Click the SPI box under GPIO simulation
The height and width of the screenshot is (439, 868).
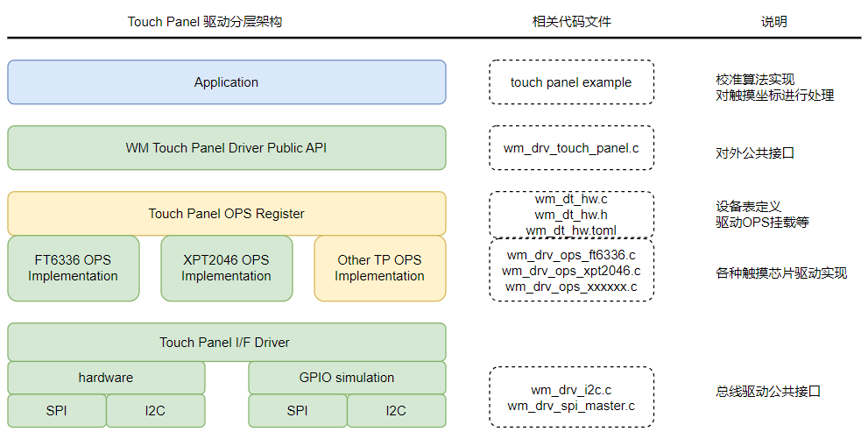[298, 411]
